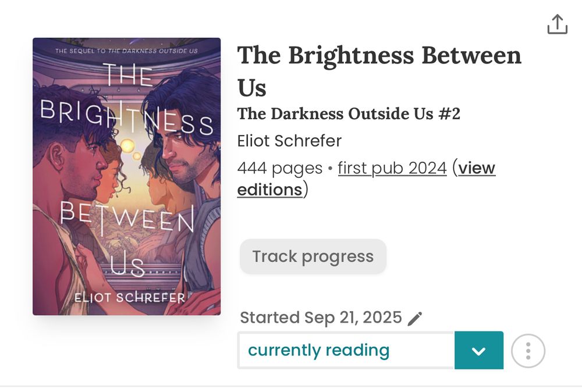
Task: Go to The Darkness Outside Us series
Action: click(349, 113)
